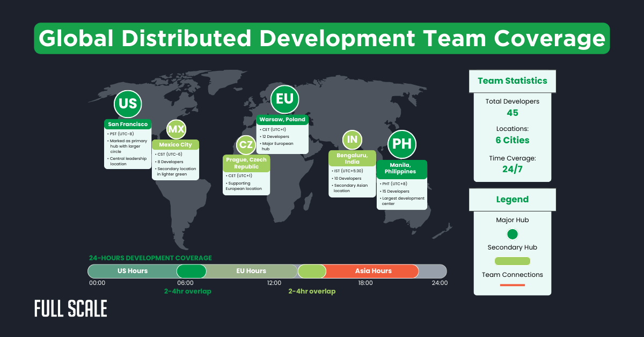Click the US circle map marker
The height and width of the screenshot is (337, 644).
pos(128,104)
